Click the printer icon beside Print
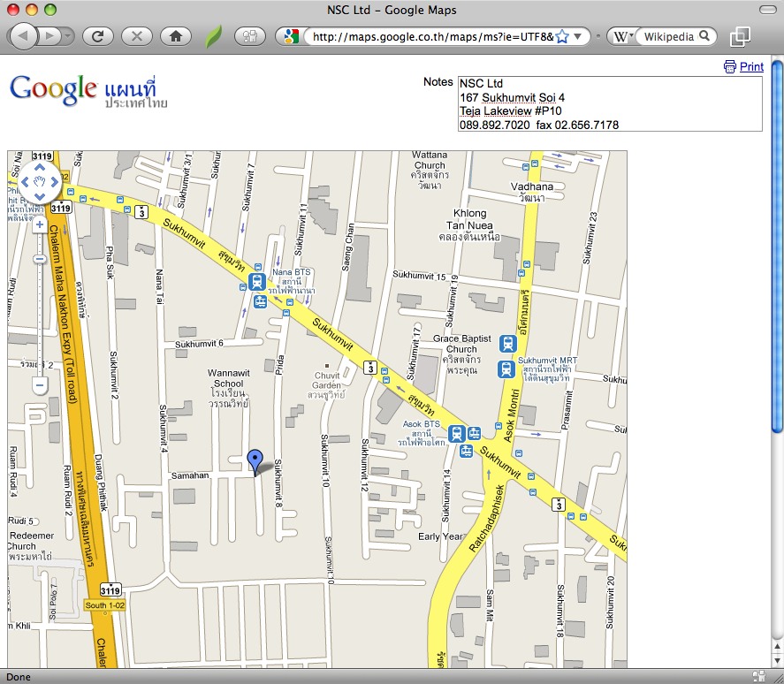Viewport: 784px width, 684px height. pyautogui.click(x=729, y=66)
